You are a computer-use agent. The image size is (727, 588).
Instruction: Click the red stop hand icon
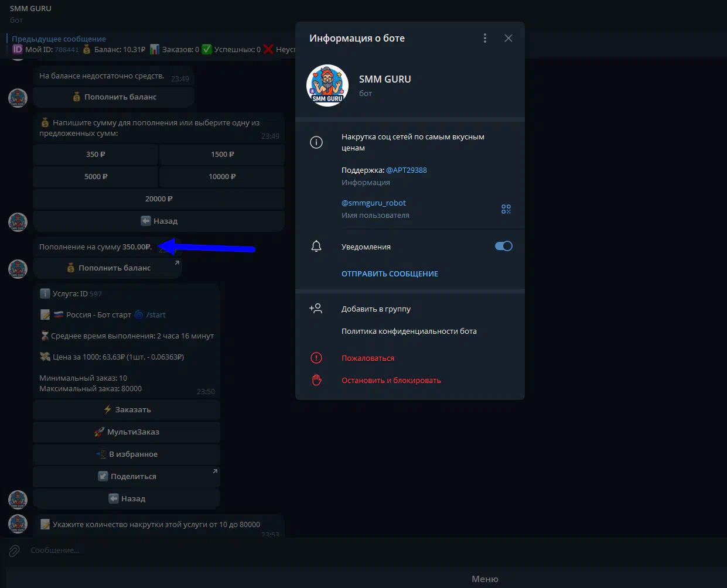(x=316, y=380)
